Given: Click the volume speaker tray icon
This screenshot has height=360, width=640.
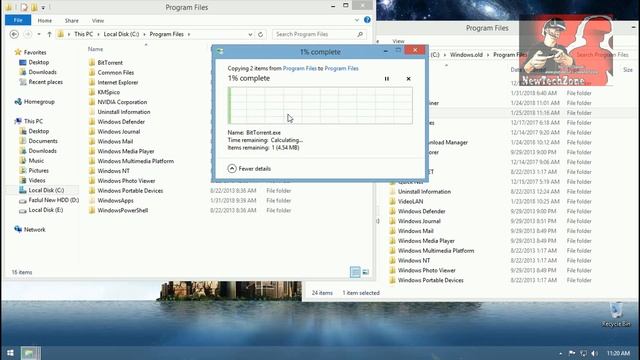Looking at the screenshot, I should 594,353.
